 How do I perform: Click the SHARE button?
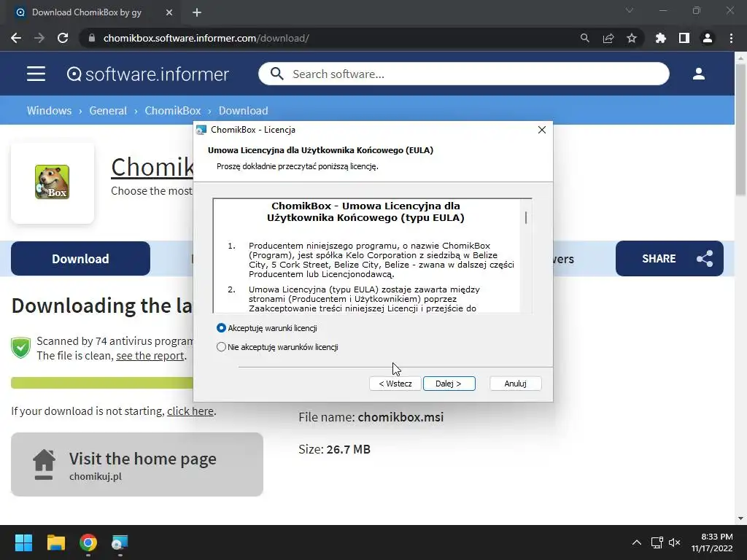click(x=670, y=259)
